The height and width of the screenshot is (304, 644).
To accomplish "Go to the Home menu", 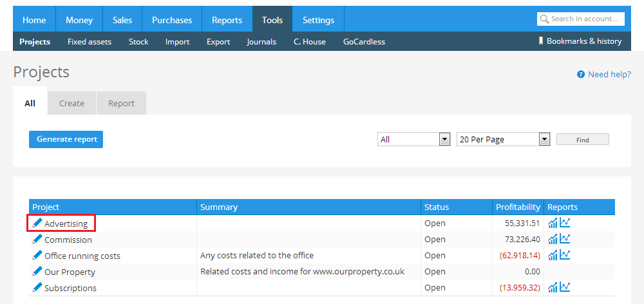I will (x=34, y=20).
